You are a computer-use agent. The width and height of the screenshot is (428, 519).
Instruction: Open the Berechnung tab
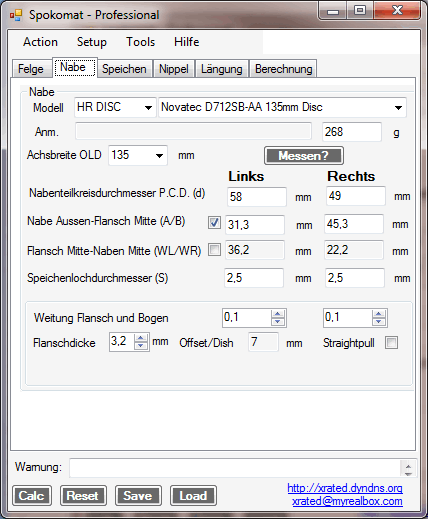pos(284,69)
